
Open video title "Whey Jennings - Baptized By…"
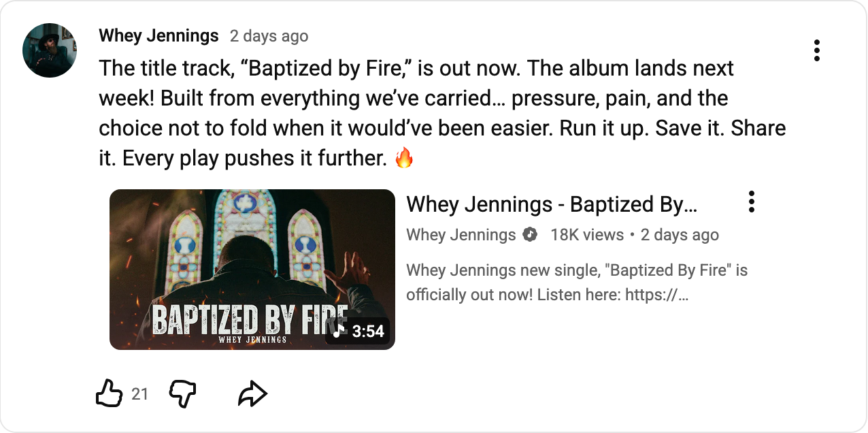552,204
